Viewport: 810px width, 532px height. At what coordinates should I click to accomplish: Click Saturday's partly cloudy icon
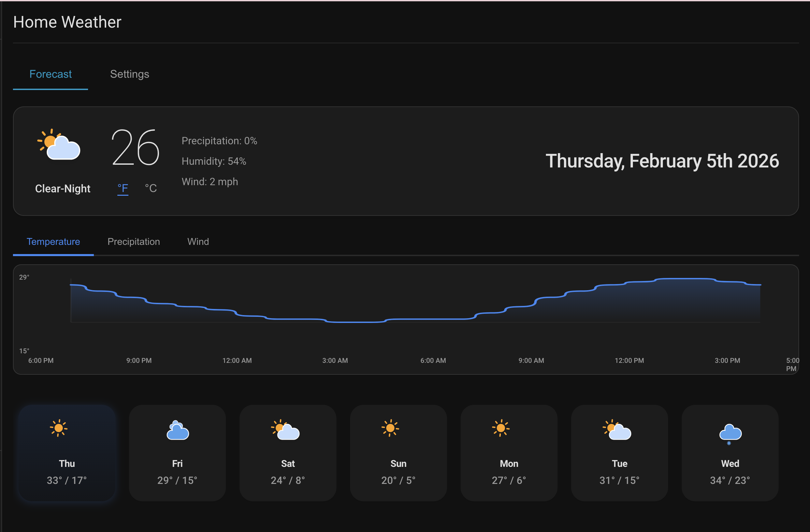286,430
